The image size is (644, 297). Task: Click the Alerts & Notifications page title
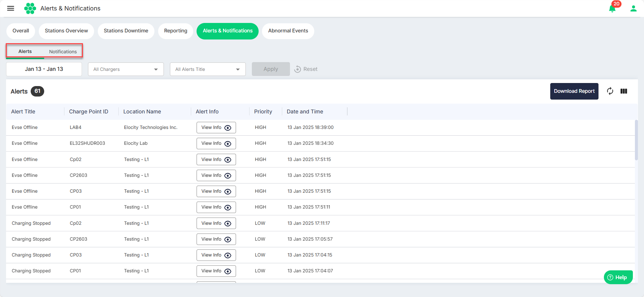click(x=70, y=8)
